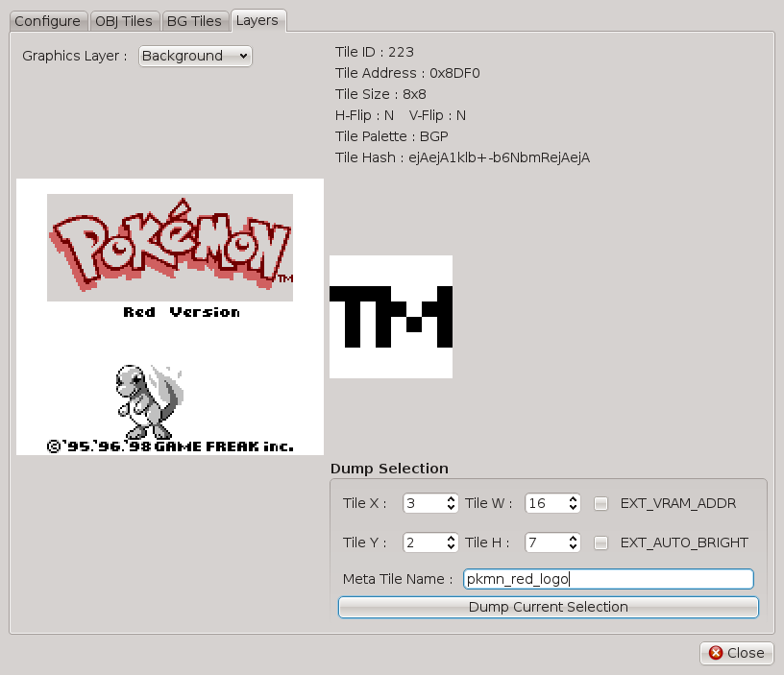Focus the Meta Tile Name field
Screen dimensions: 784x675
608,579
